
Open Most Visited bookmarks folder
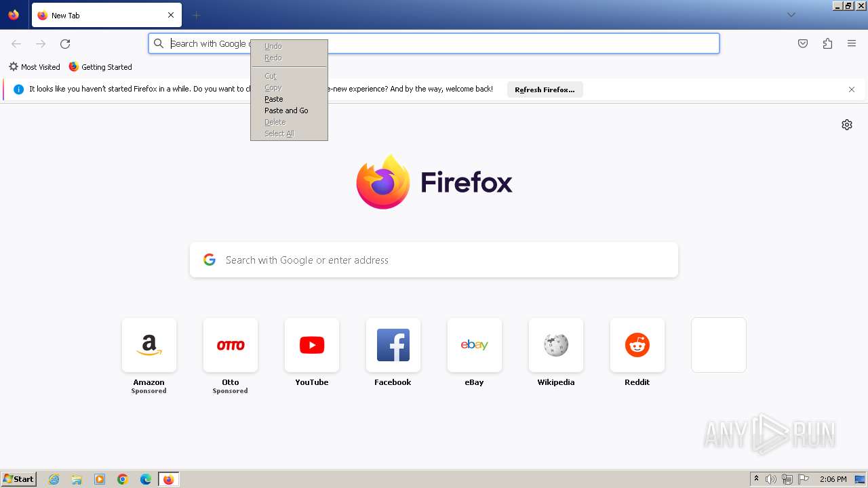[x=35, y=67]
